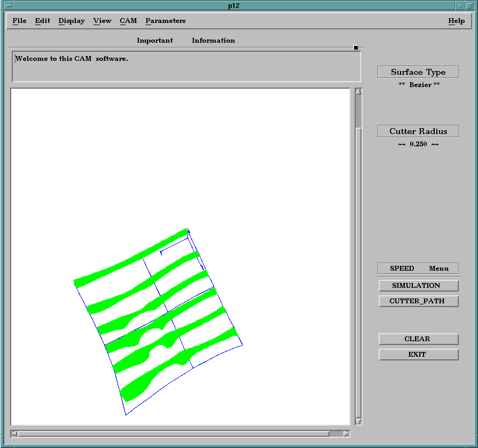Viewport: 478px width, 448px height.
Task: Click the SPEED Menu button
Action: tap(418, 269)
